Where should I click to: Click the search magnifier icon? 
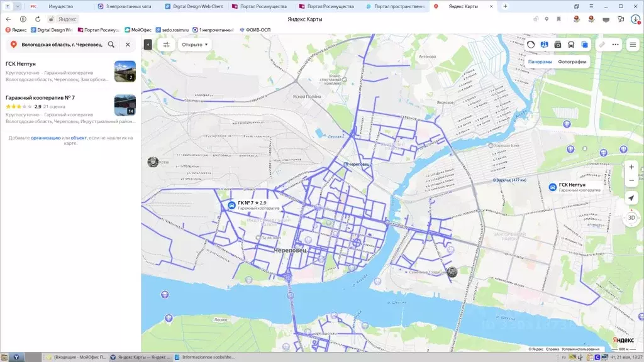coord(111,45)
